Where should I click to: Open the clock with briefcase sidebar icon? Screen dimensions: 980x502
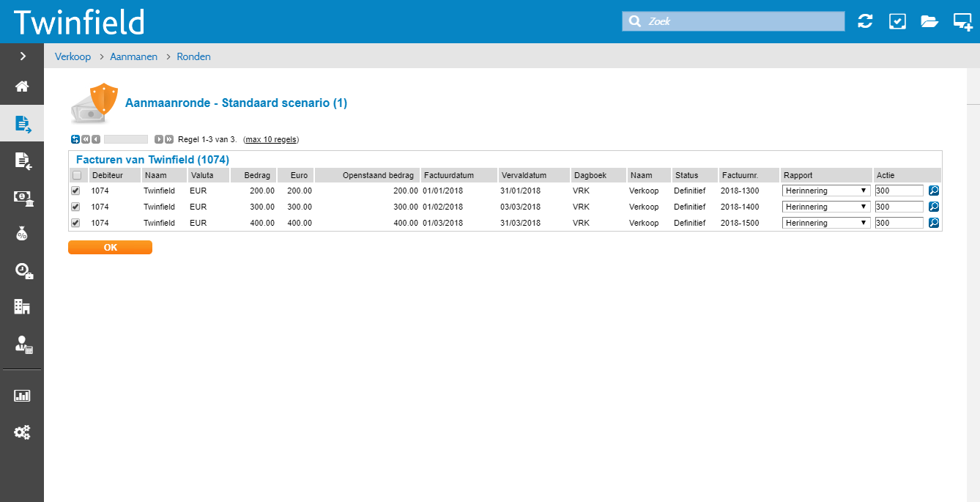[22, 270]
